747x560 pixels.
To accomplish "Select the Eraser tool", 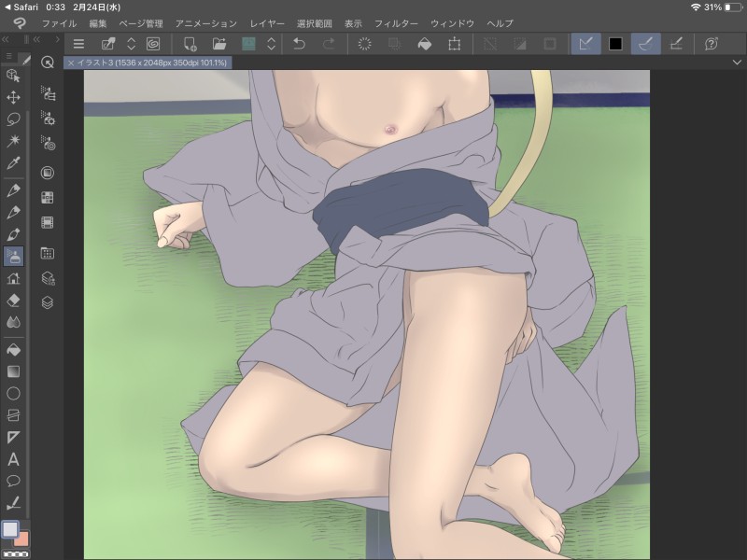I will [x=13, y=301].
